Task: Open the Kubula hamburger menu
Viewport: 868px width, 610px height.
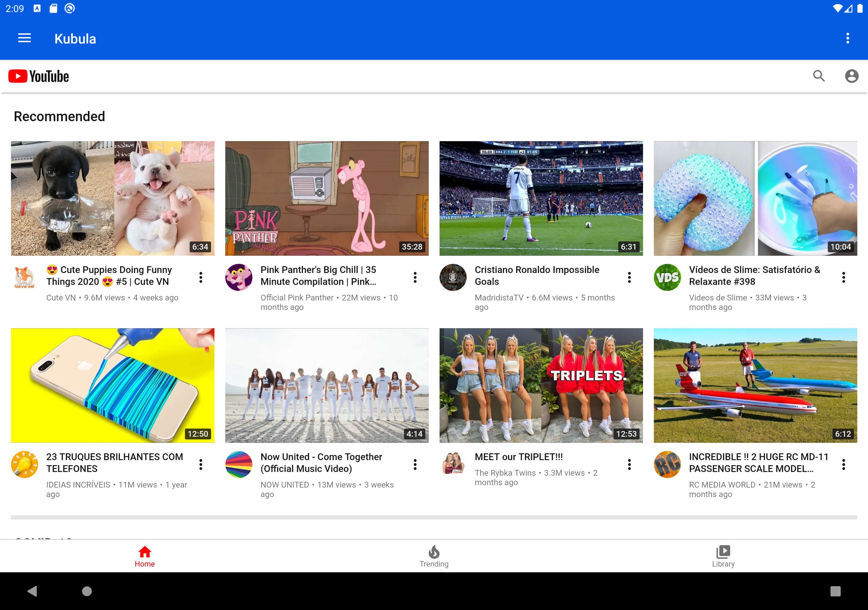Action: (25, 38)
